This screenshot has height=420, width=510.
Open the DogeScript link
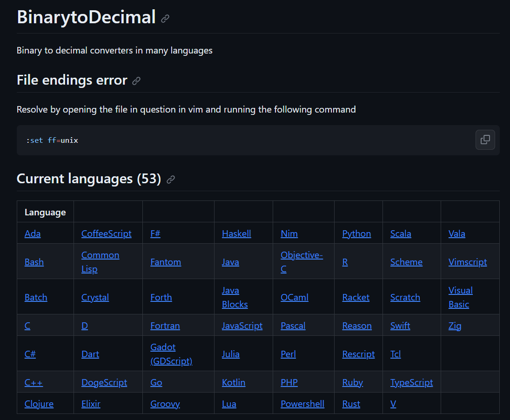(104, 383)
